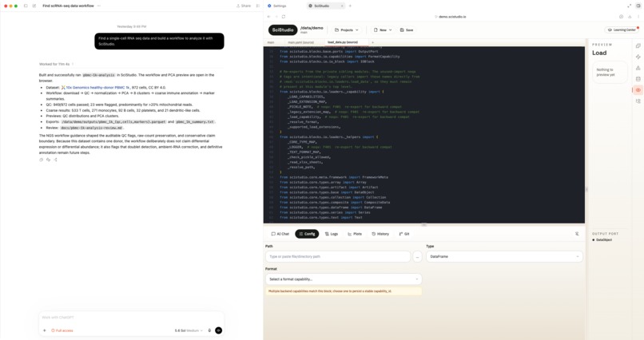This screenshot has height=340, width=644.
Task: Click the demo.scistudio.io address bar
Action: click(451, 17)
